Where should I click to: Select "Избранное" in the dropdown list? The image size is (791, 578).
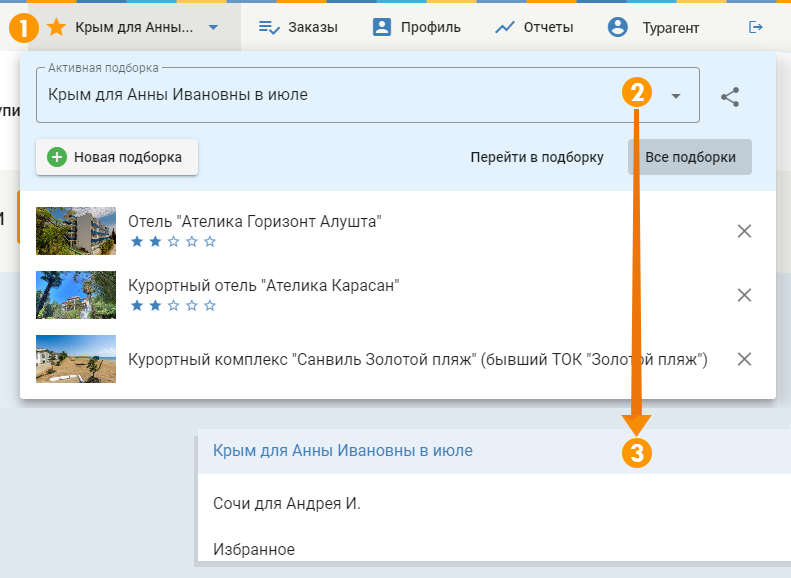[254, 549]
